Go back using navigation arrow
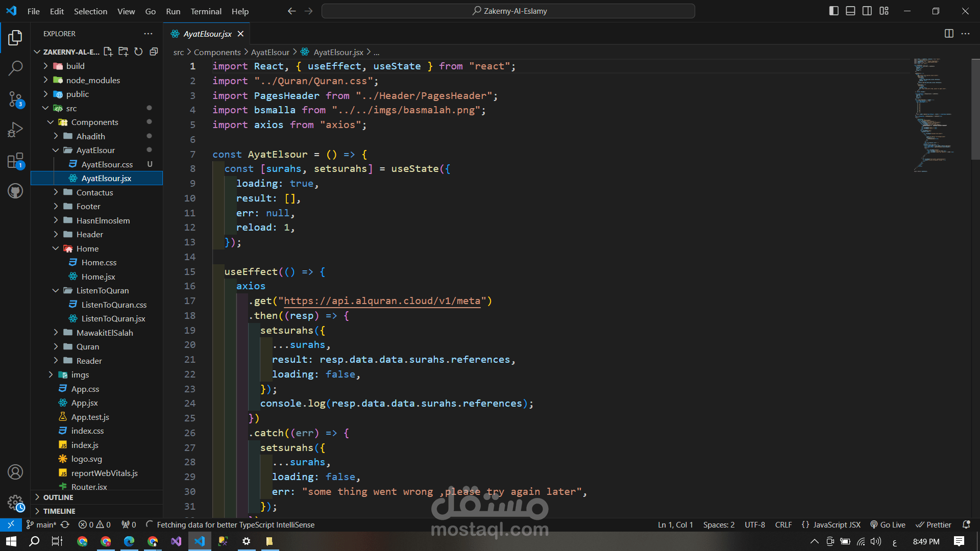Viewport: 980px width, 551px height. pyautogui.click(x=291, y=11)
